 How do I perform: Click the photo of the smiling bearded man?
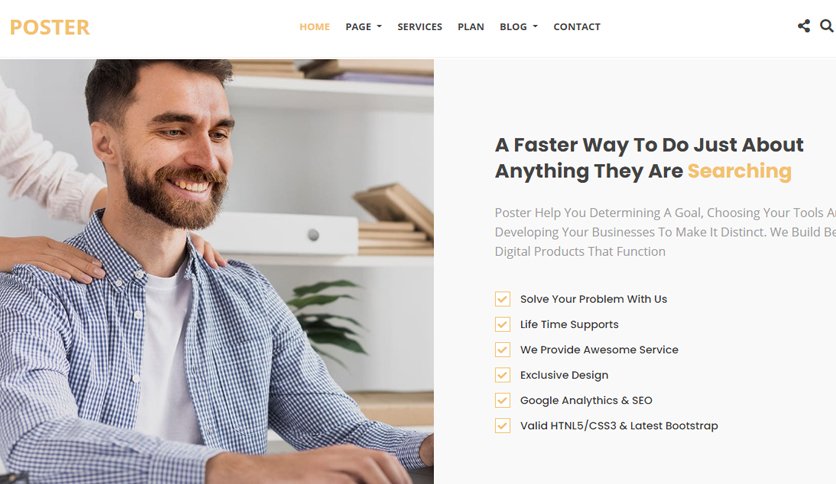click(216, 271)
